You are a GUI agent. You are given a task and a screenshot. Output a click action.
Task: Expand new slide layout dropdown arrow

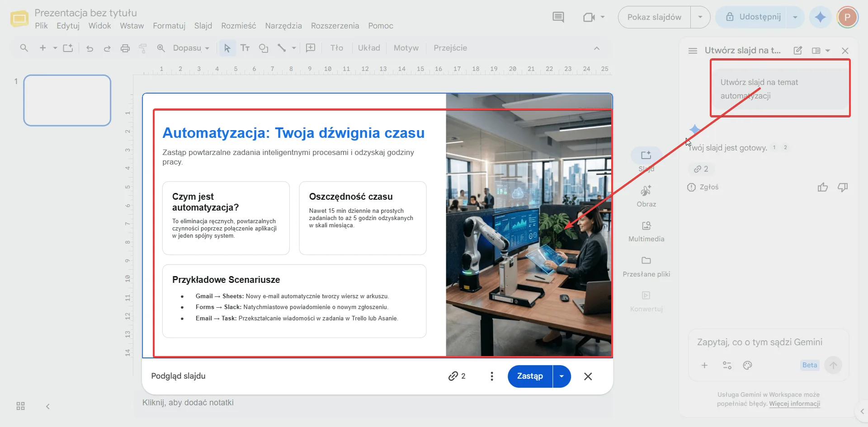[55, 48]
